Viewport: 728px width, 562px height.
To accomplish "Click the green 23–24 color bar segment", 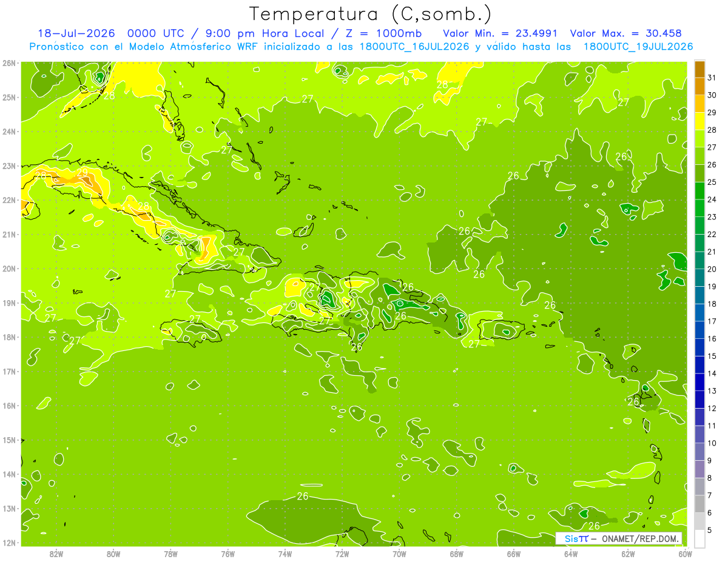I will coord(699,208).
